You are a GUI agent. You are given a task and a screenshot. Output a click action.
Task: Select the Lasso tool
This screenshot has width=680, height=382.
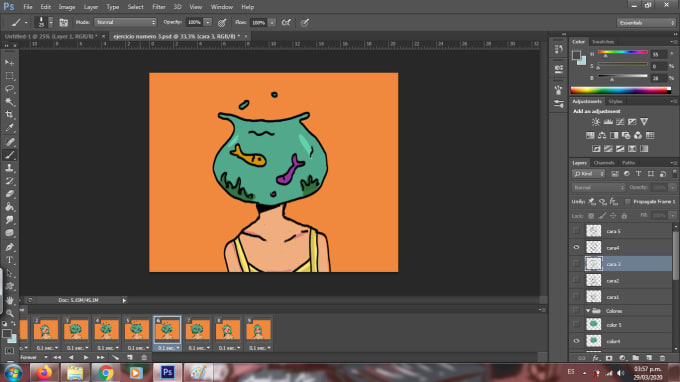pos(10,89)
